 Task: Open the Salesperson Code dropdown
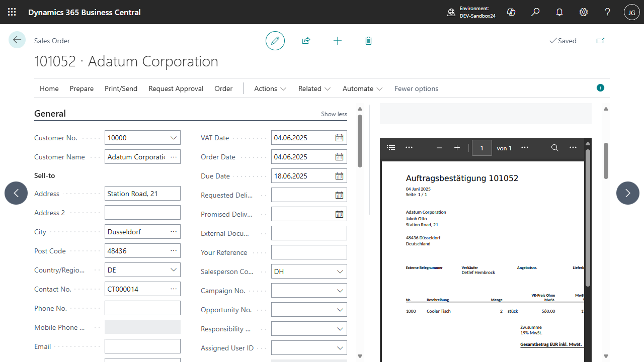pyautogui.click(x=339, y=271)
